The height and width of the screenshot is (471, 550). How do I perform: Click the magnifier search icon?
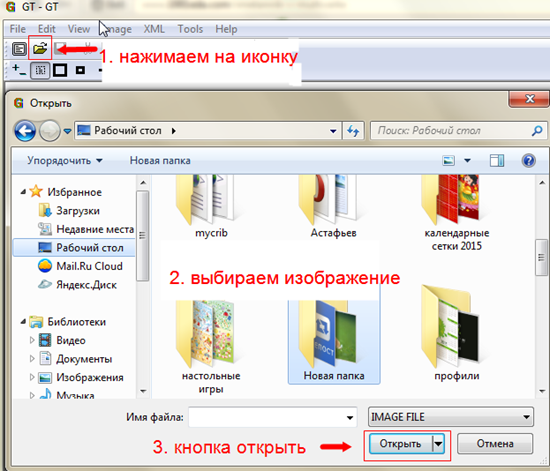pos(537,131)
